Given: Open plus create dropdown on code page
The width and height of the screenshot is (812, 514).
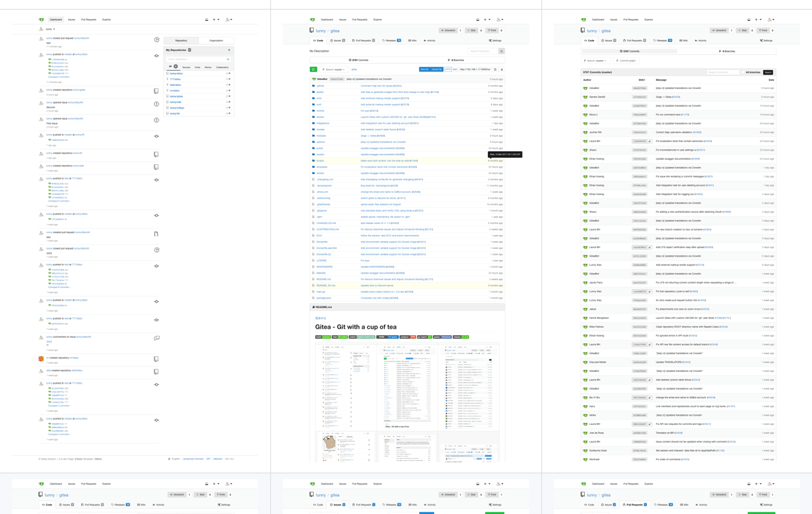Looking at the screenshot, I should (486, 20).
